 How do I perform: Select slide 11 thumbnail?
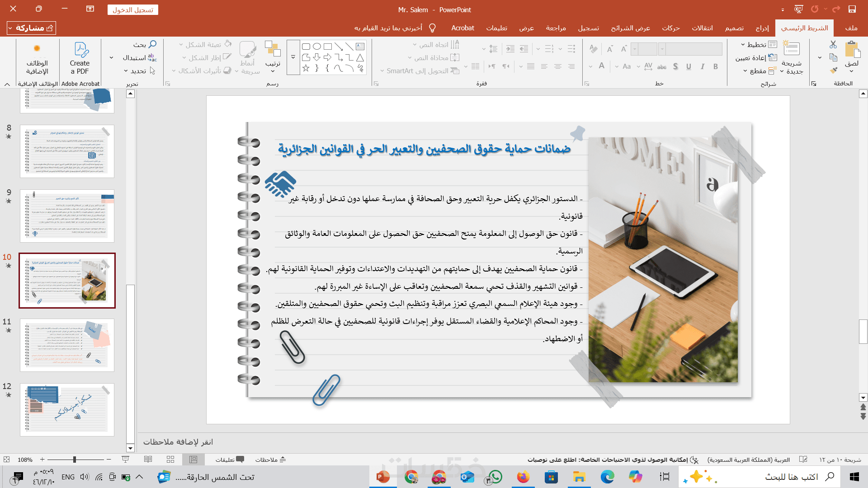pos(67,345)
